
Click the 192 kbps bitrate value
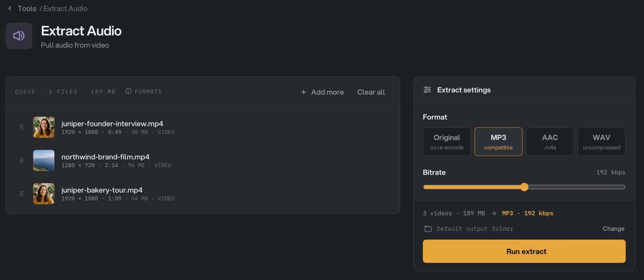click(611, 172)
